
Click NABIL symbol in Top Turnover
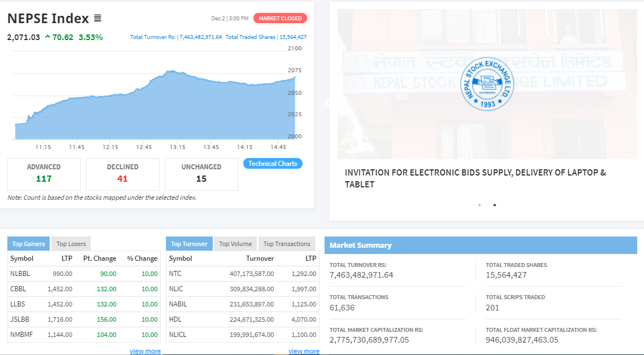pyautogui.click(x=178, y=304)
